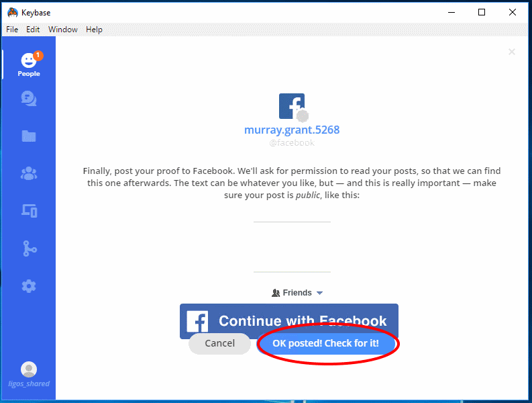Click the notification badge on People icon
The image size is (532, 403).
(x=38, y=55)
